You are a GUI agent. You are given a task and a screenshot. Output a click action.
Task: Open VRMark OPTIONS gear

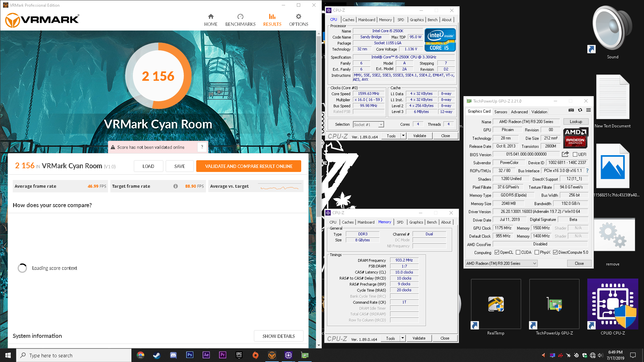point(299,20)
